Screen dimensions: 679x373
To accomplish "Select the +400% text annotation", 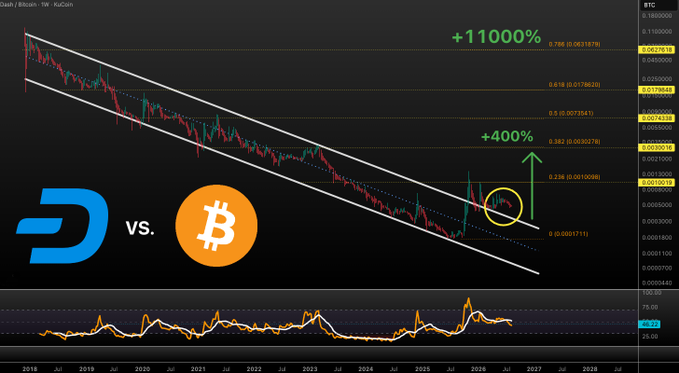I will 507,136.
